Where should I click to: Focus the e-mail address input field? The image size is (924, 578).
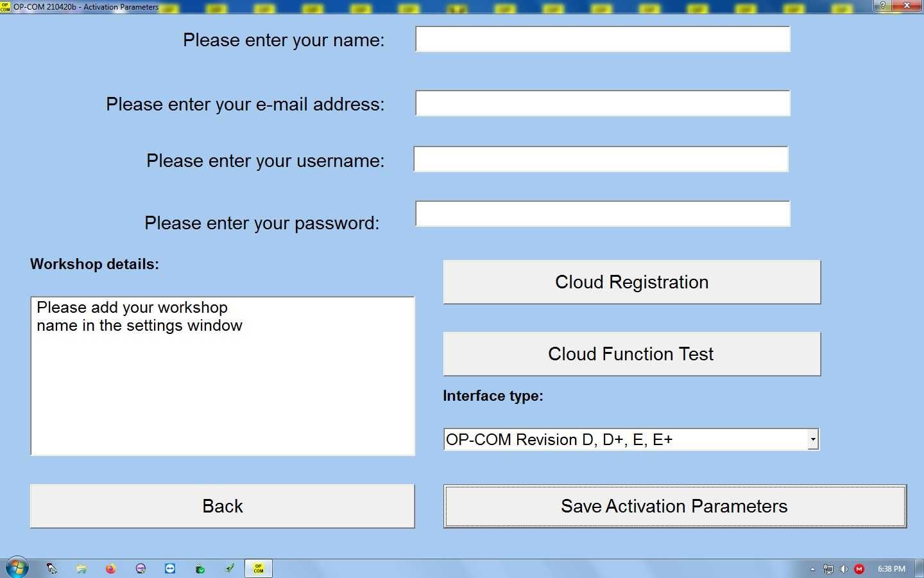(603, 103)
